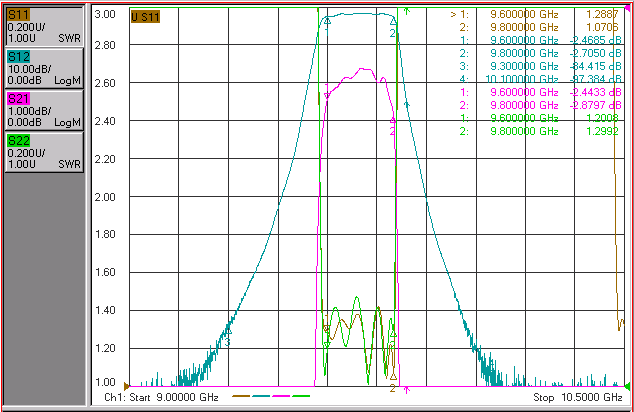Image resolution: width=634 pixels, height=412 pixels.
Task: Click the magenta S21 legend line
Action: [281, 396]
